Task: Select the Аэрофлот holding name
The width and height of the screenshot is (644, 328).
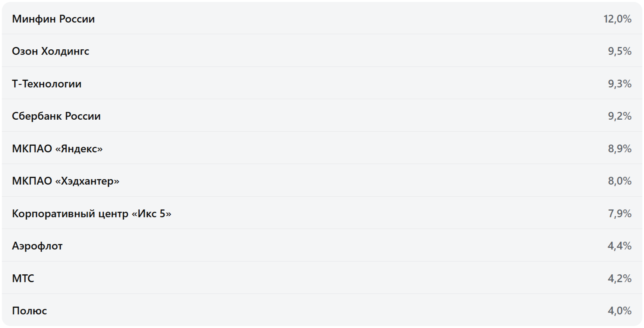Action: click(x=37, y=246)
